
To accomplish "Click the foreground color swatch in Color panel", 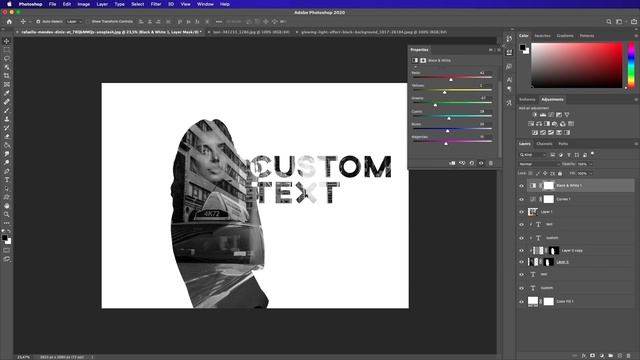I will pos(522,48).
